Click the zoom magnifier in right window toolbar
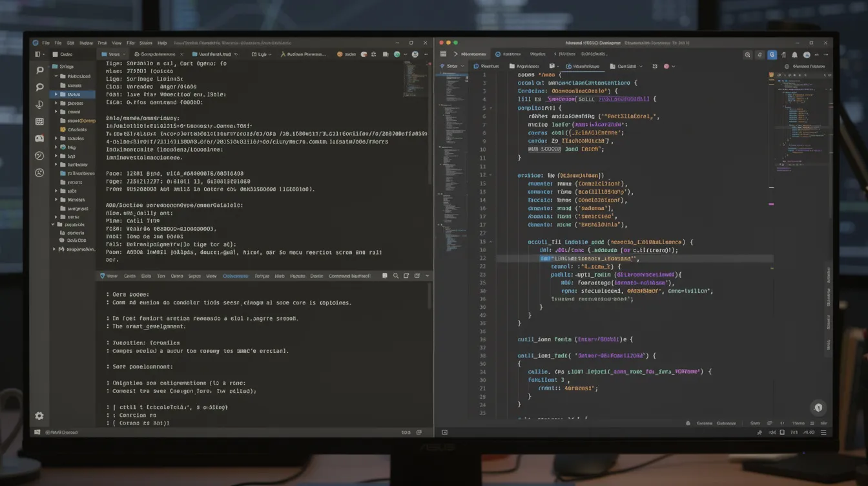The height and width of the screenshot is (486, 868). click(747, 55)
